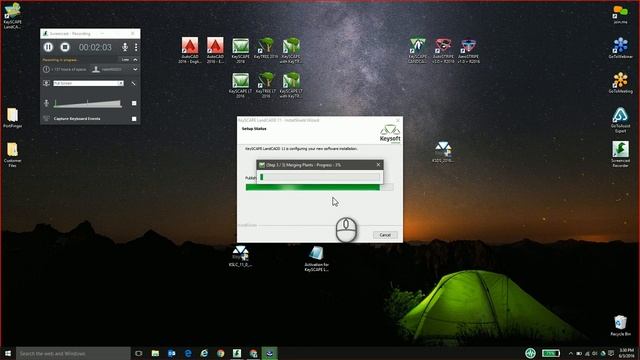Open KeySCAPE 2016 desktop shortcut
Screen dimensions: 640x360
coord(240,50)
